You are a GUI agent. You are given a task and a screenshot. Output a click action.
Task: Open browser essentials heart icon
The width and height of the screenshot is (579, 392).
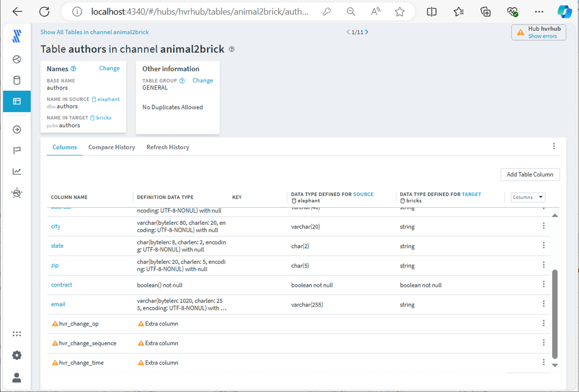[513, 12]
